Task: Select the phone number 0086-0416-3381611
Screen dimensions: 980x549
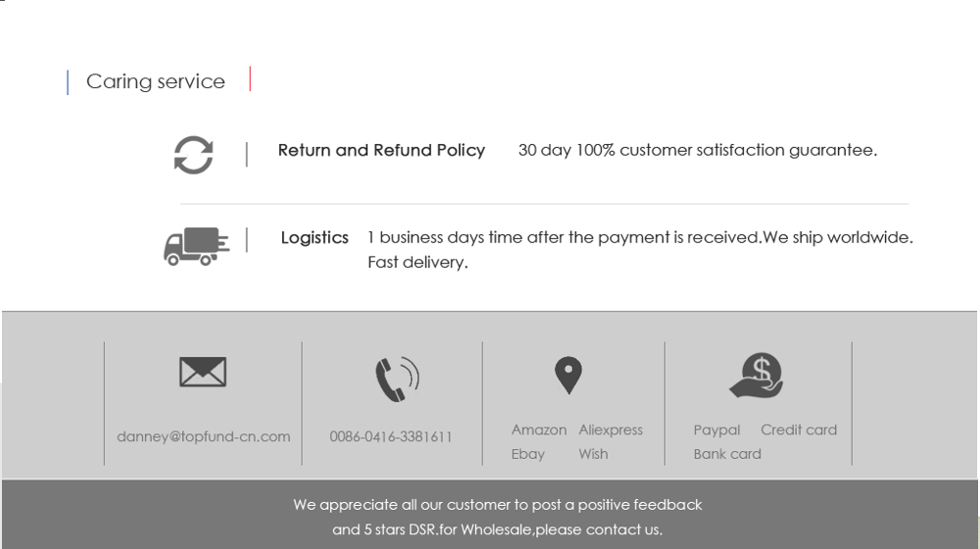Action: tap(391, 436)
